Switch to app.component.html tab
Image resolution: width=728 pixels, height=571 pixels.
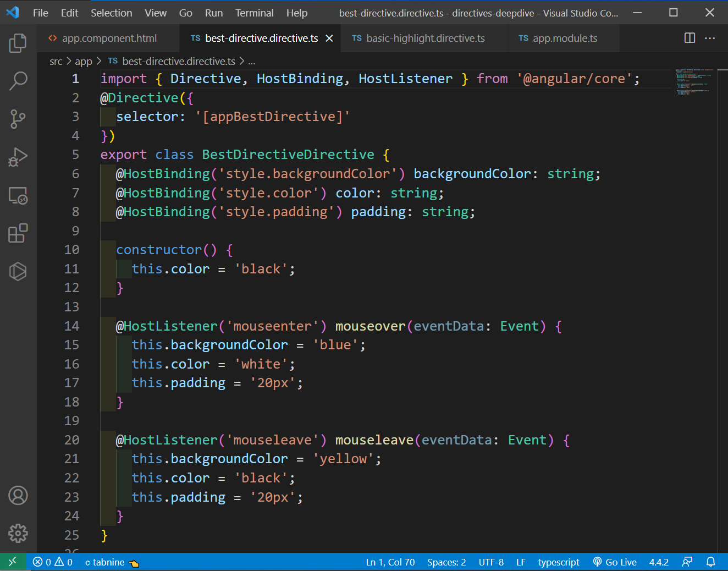pos(108,38)
